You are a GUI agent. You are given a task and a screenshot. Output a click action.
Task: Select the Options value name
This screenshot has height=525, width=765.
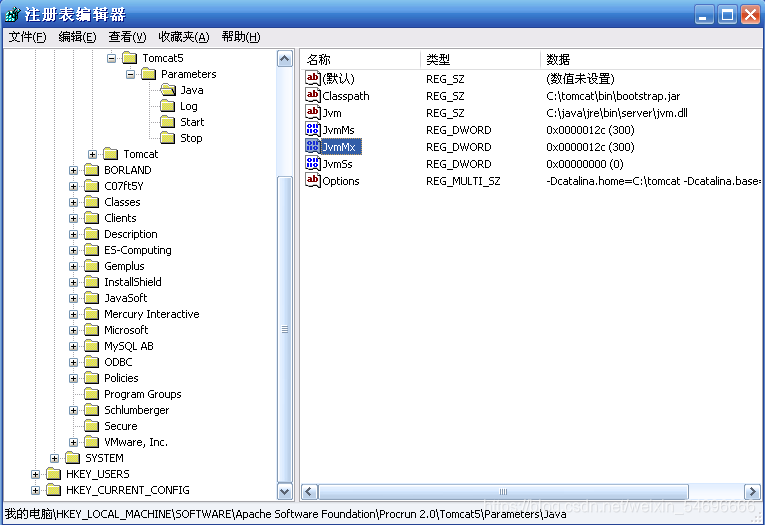click(341, 182)
